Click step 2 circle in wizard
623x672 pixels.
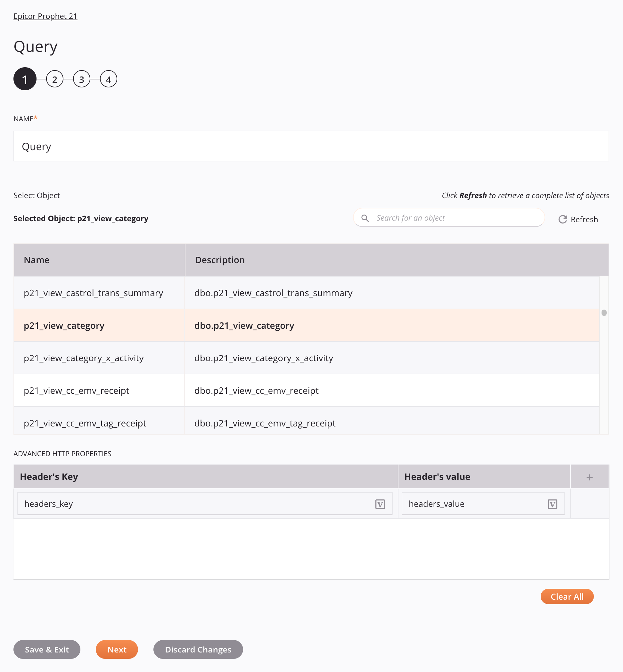click(55, 79)
